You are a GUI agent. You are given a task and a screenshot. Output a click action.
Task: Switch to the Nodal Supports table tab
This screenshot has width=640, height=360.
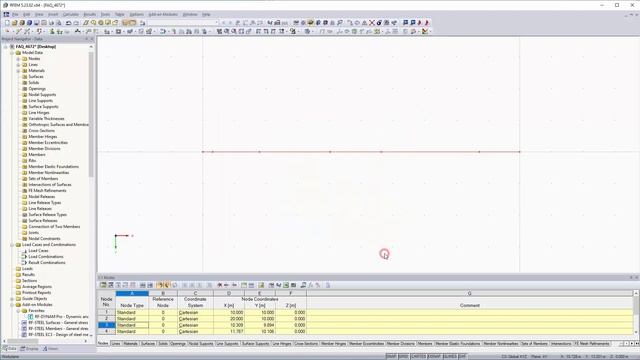pos(201,344)
